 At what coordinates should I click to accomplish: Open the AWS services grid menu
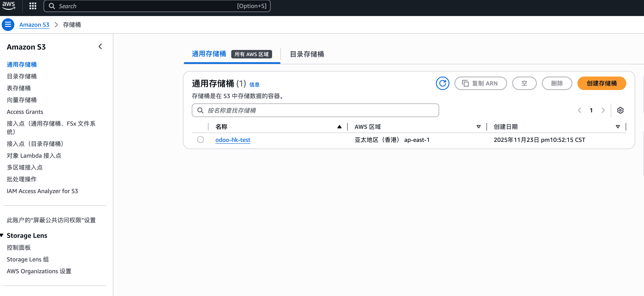coord(33,6)
